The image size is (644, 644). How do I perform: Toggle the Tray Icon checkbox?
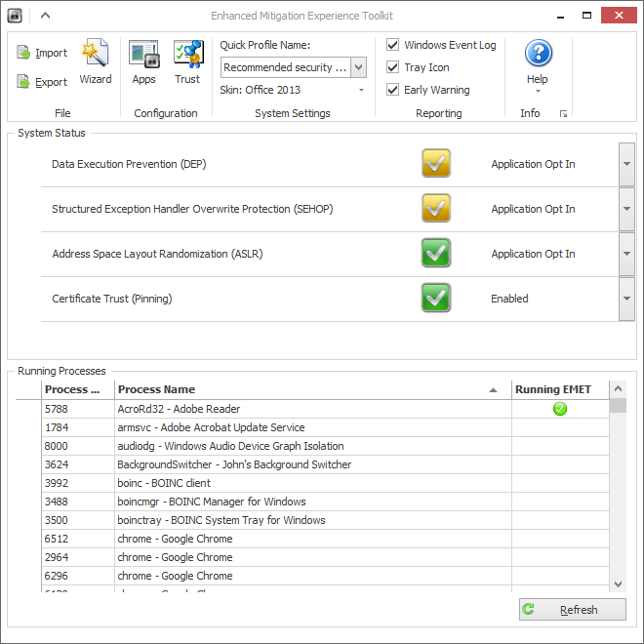pyautogui.click(x=392, y=67)
